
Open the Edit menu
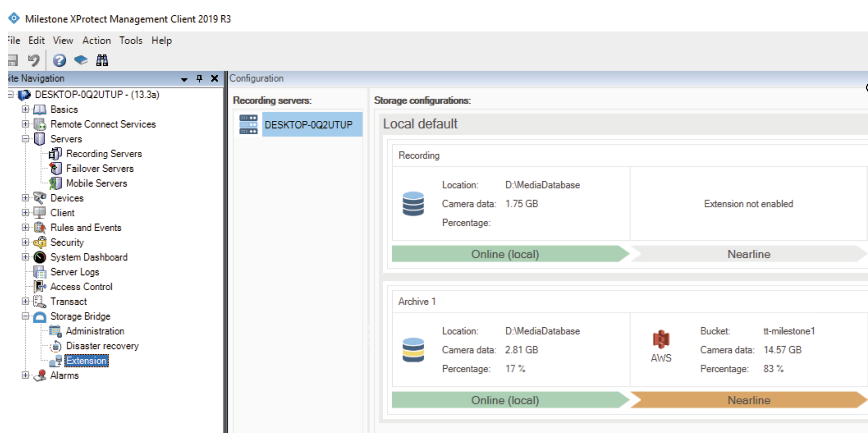[36, 40]
